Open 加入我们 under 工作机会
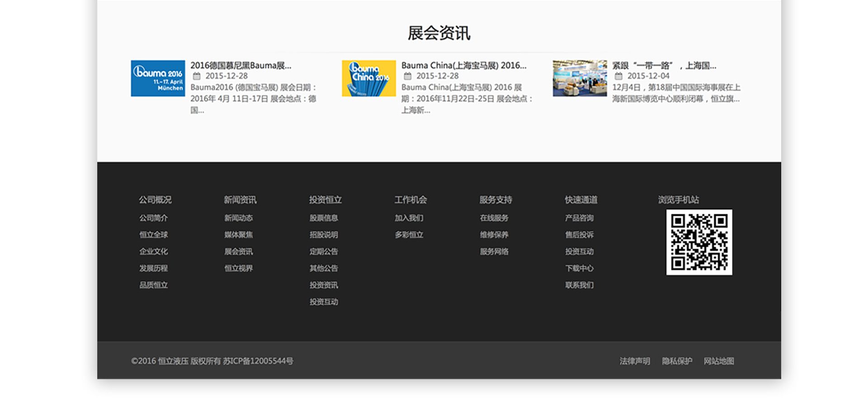 [409, 218]
